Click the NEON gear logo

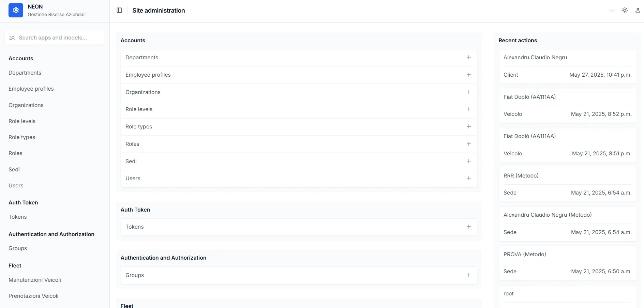(x=15, y=10)
